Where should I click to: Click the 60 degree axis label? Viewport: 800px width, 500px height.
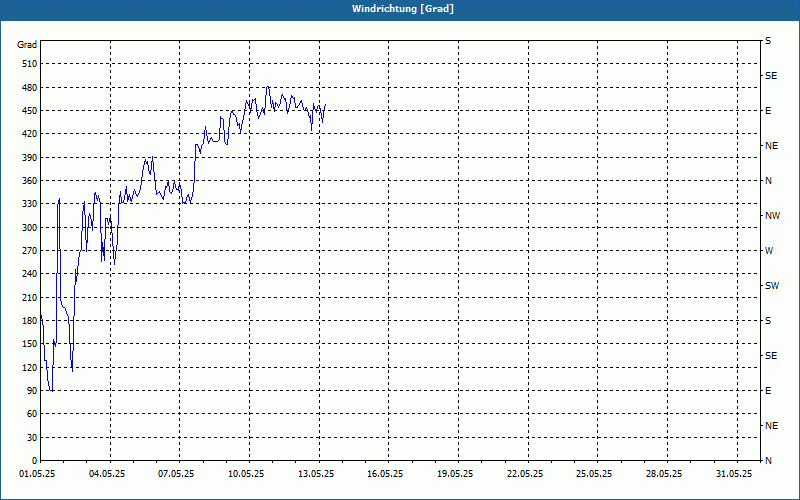point(32,414)
